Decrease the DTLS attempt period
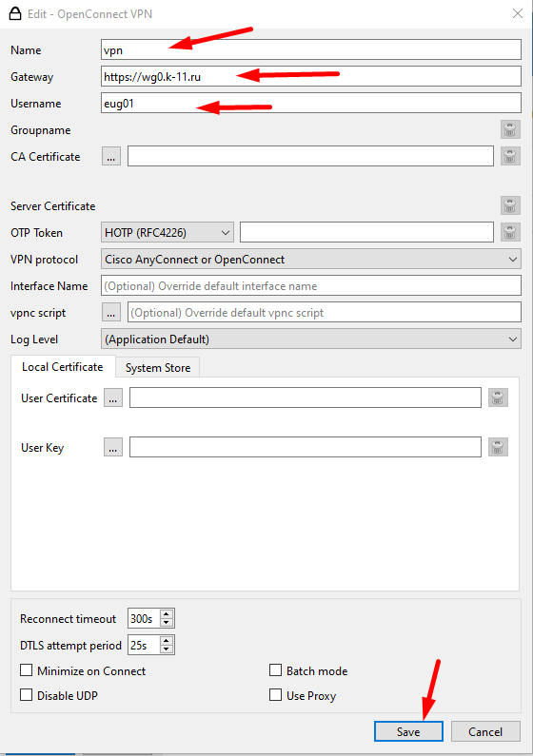 point(167,649)
